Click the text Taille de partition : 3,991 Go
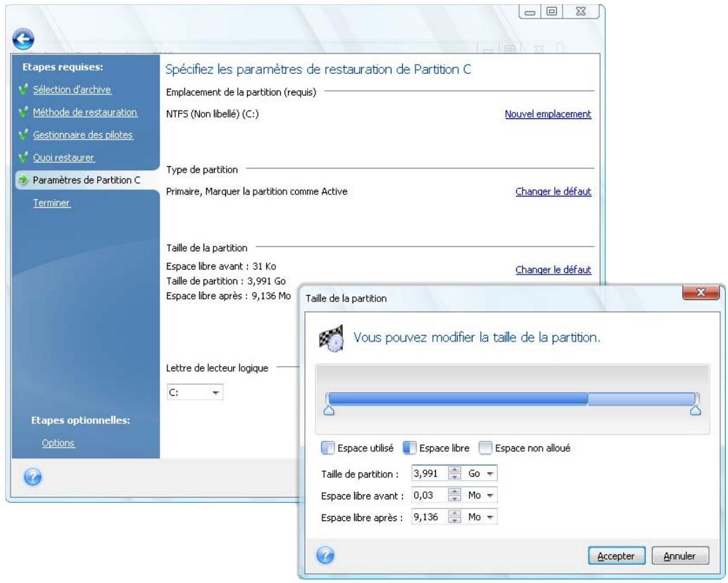Image resolution: width=728 pixels, height=583 pixels. 225,281
